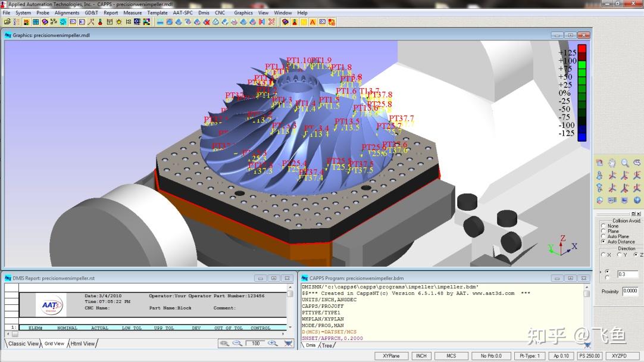This screenshot has width=644, height=362.
Task: Click the red swatch on the deviation color scale
Action: click(x=582, y=48)
